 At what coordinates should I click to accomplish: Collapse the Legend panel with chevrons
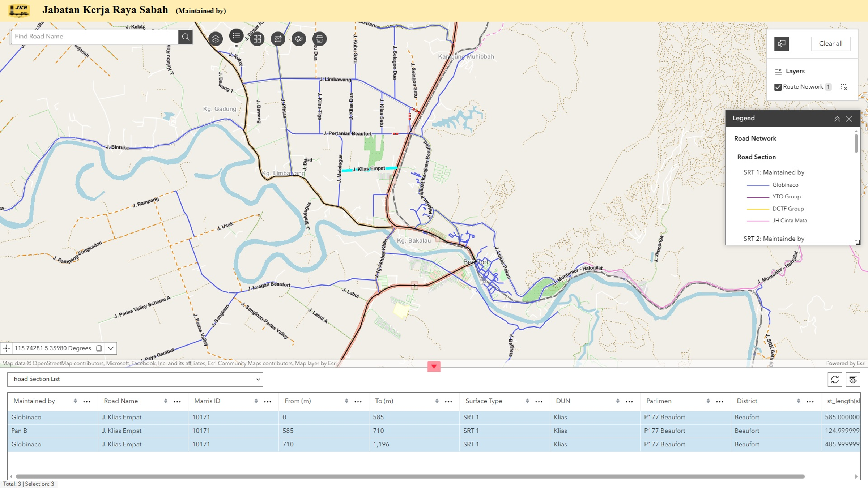tap(837, 119)
